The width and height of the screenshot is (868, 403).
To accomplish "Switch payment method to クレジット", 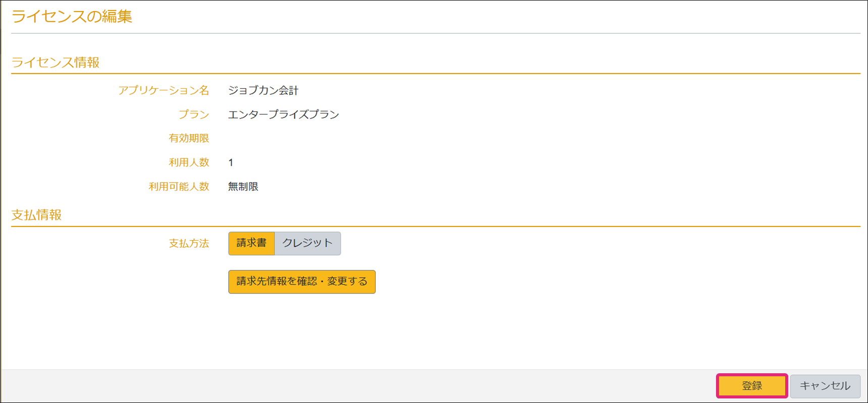I will (307, 244).
